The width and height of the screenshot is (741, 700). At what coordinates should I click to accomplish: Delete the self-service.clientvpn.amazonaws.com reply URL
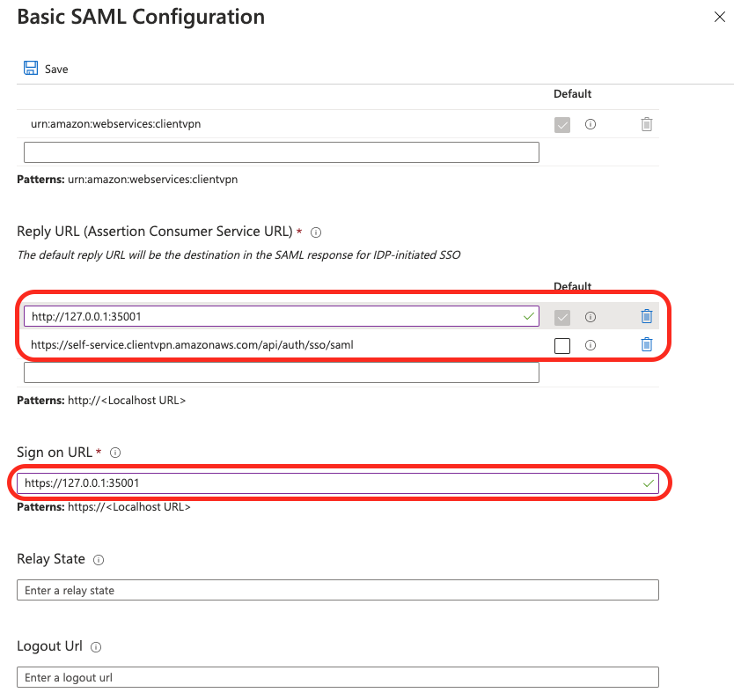point(647,345)
